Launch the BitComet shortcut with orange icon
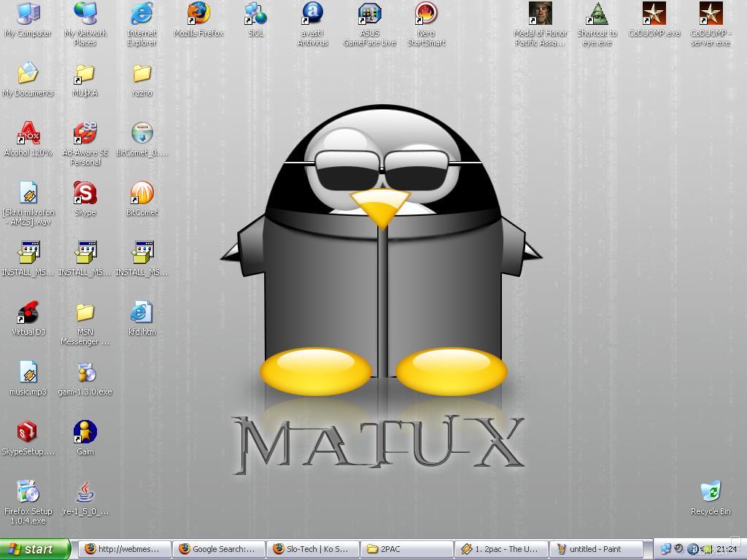 pos(142,199)
